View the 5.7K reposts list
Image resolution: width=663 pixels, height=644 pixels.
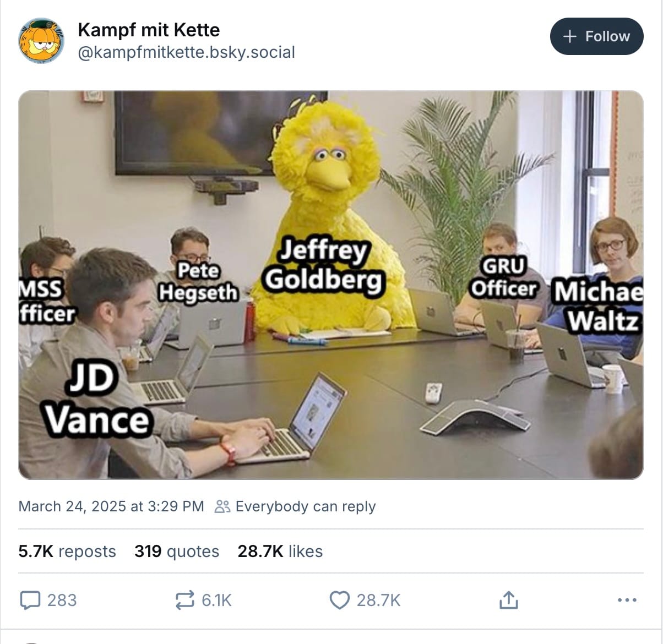point(67,551)
